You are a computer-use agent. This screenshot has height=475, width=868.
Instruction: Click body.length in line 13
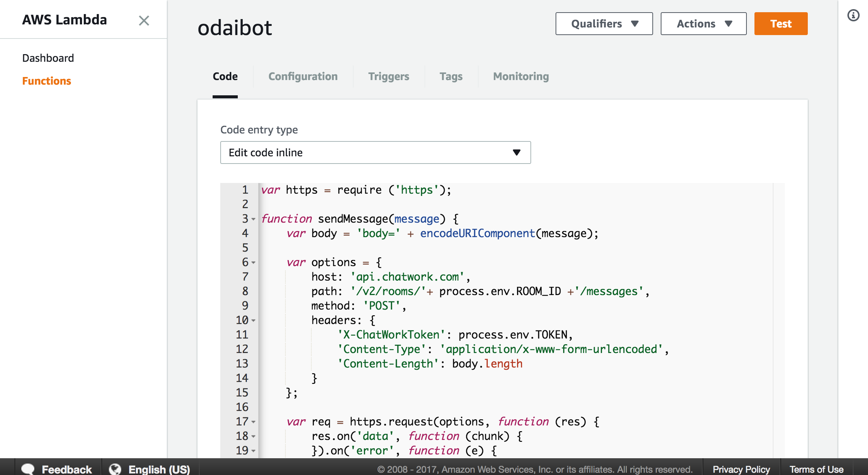click(x=487, y=364)
